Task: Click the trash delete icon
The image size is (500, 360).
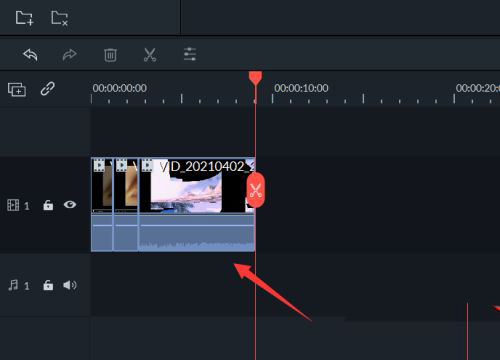Action: click(110, 55)
